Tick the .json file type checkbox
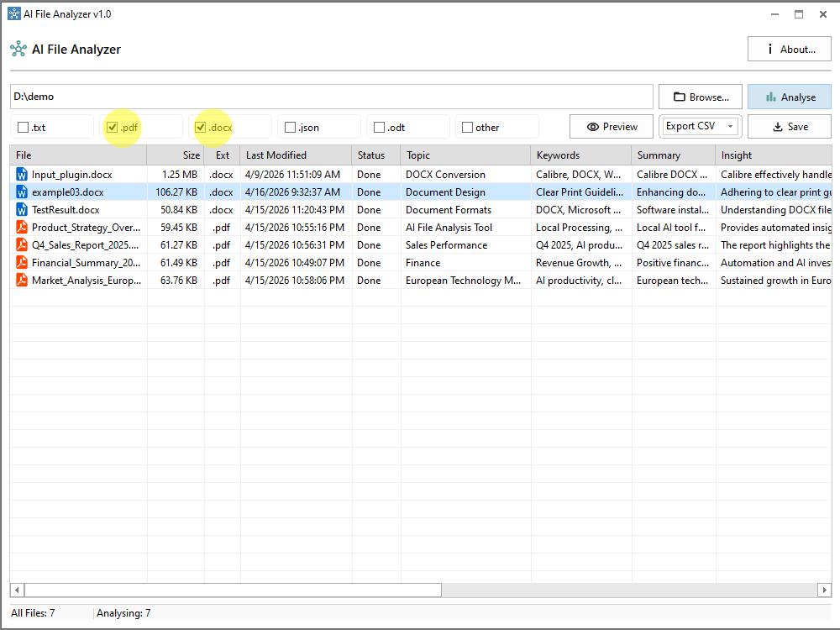This screenshot has height=630, width=840. [291, 128]
